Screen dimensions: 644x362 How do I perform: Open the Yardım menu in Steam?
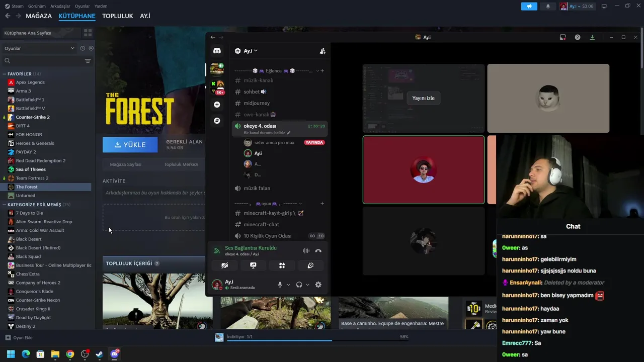pos(101,6)
